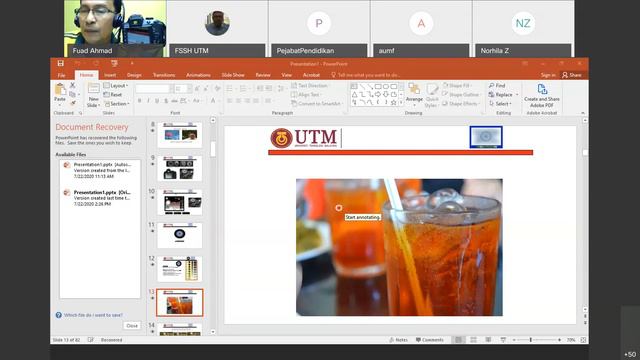Click the Reset slide button
The image size is (640, 360).
click(113, 95)
